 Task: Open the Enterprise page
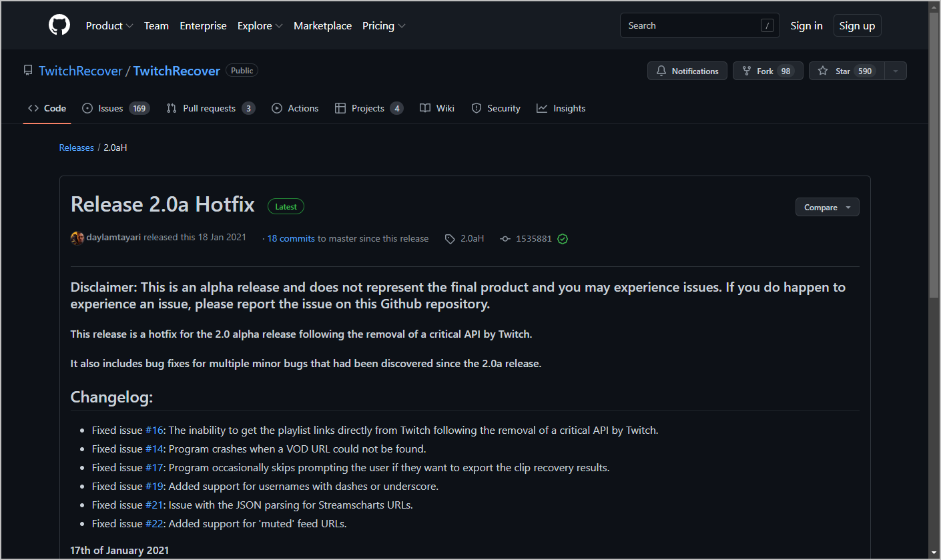(x=204, y=26)
